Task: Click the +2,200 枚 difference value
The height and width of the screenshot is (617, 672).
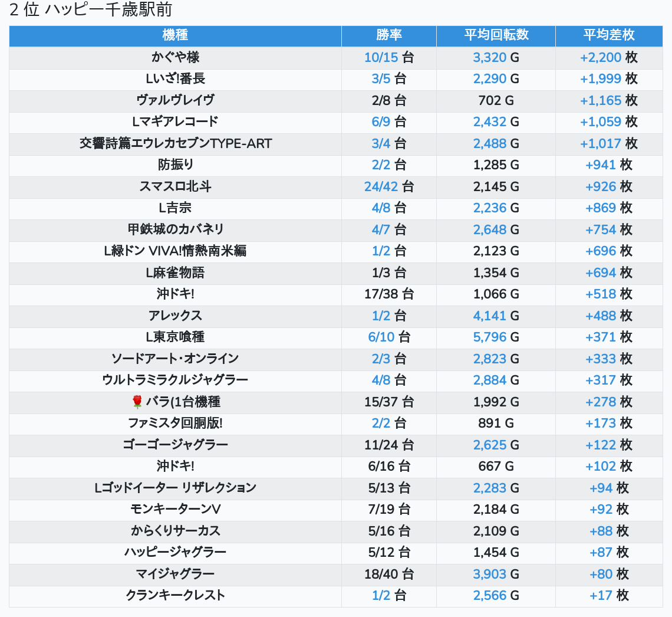Action: (608, 57)
